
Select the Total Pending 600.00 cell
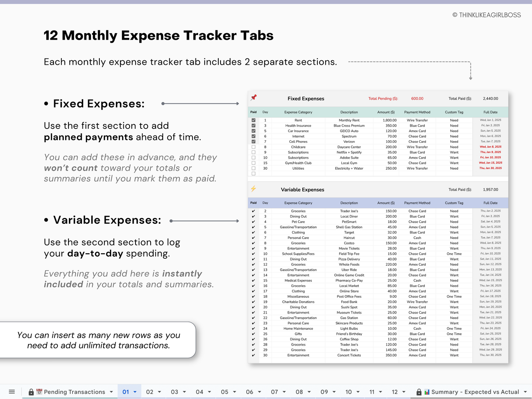(417, 98)
